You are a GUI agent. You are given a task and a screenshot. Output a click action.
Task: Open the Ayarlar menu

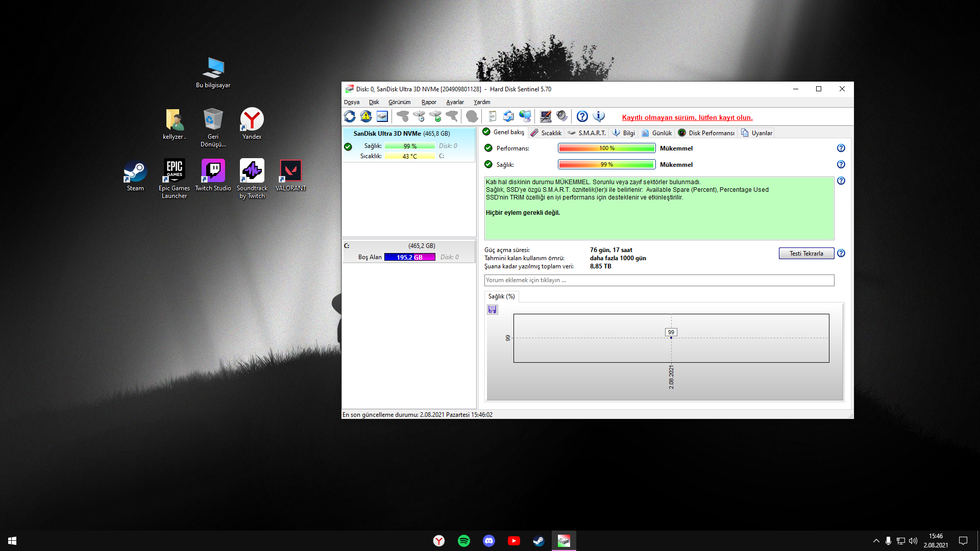tap(455, 103)
